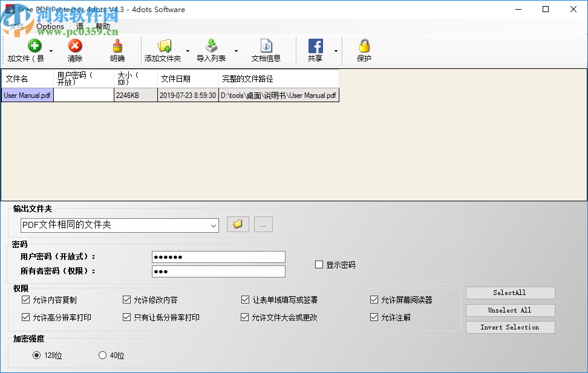The image size is (588, 373).
Task: Open the dropdown arrow beside 加文件
Action: [x=50, y=50]
